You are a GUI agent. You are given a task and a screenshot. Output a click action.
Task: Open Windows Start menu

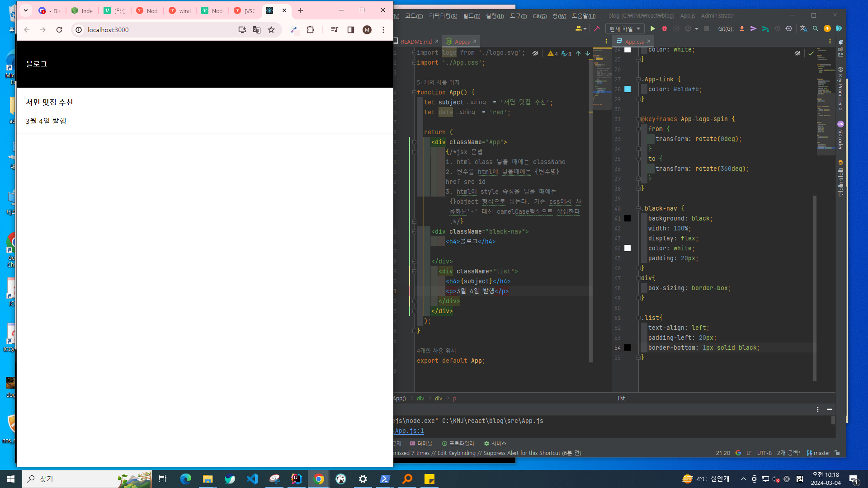tap(11, 479)
